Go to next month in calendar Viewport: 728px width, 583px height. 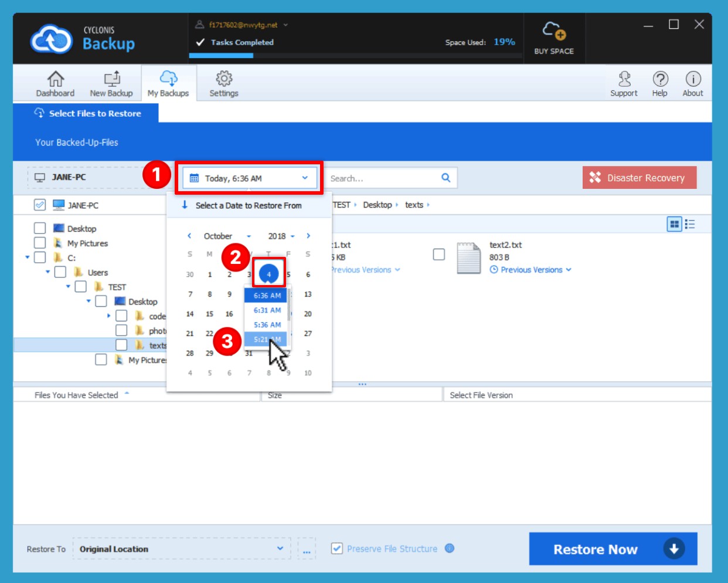click(x=308, y=236)
